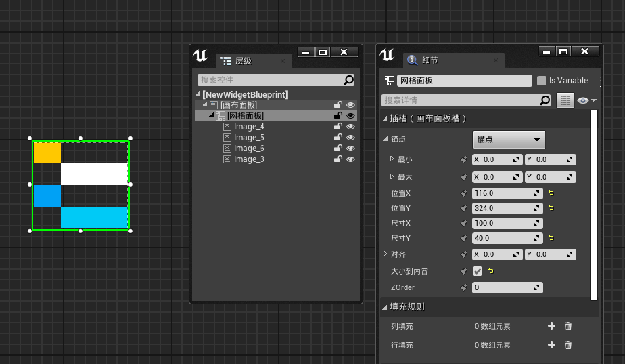The image size is (625, 364).
Task: Click the lock icon on 画布面板 row
Action: coord(338,105)
